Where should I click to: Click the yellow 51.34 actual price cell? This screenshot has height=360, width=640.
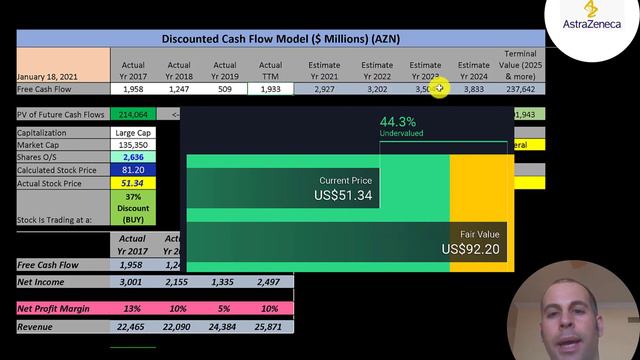pos(133,183)
